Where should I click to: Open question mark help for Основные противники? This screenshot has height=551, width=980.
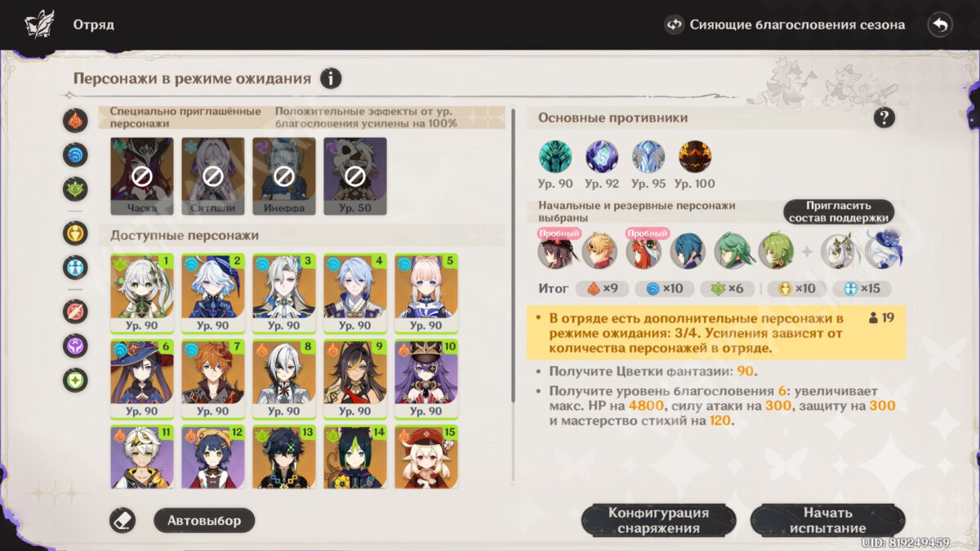(x=884, y=118)
